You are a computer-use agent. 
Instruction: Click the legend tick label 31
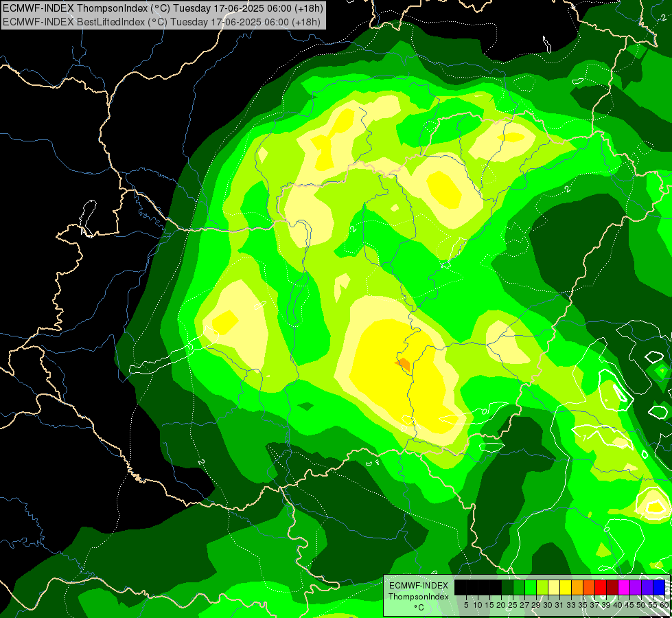(559, 605)
